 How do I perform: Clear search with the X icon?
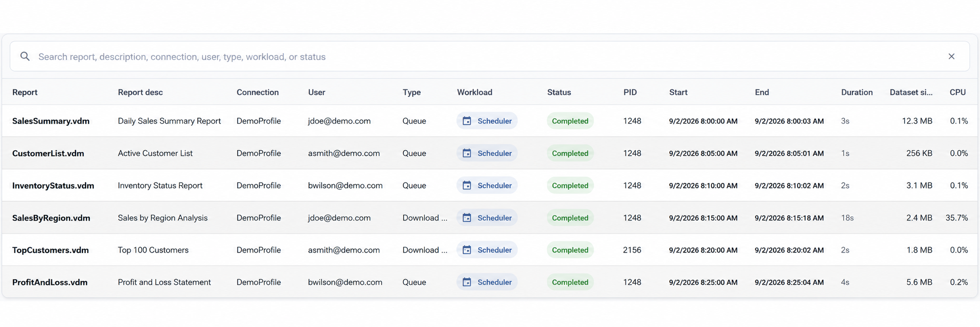coord(951,56)
